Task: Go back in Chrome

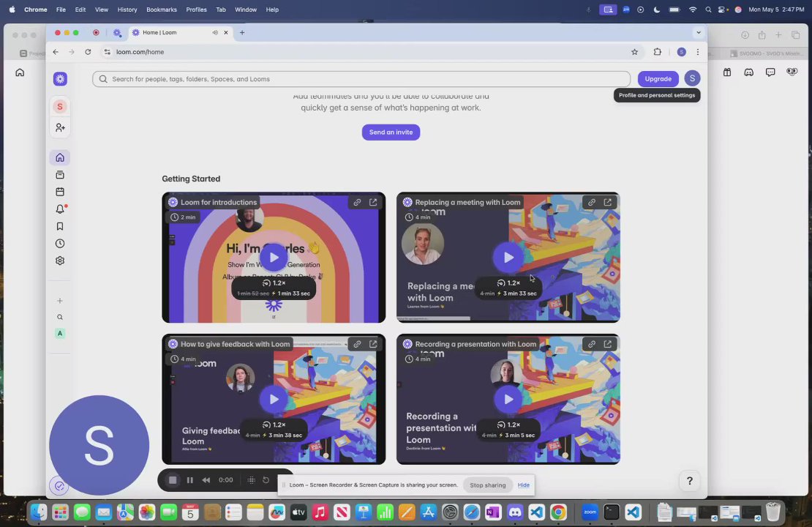Action: (x=56, y=52)
